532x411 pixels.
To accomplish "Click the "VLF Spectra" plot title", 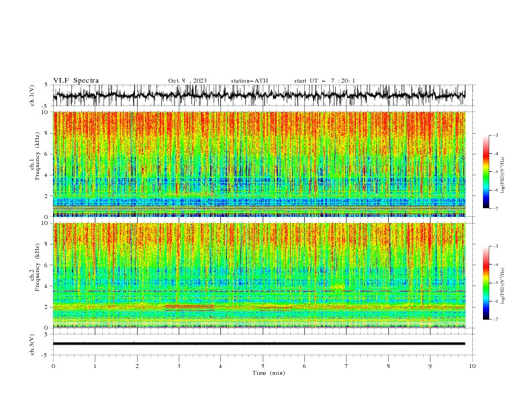I will 76,81.
